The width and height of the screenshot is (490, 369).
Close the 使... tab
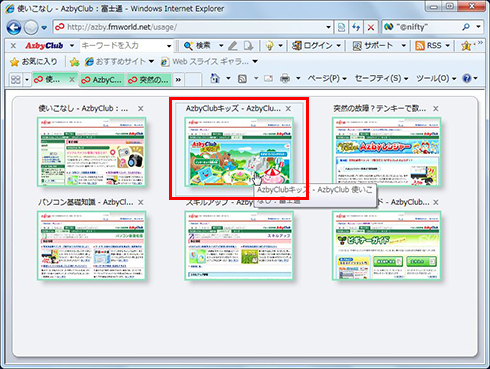click(x=72, y=80)
